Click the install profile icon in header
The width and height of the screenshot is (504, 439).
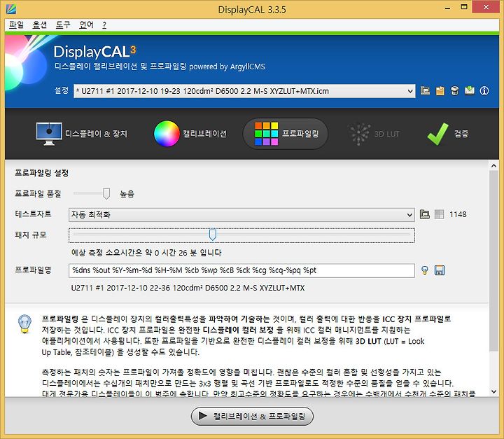click(469, 91)
